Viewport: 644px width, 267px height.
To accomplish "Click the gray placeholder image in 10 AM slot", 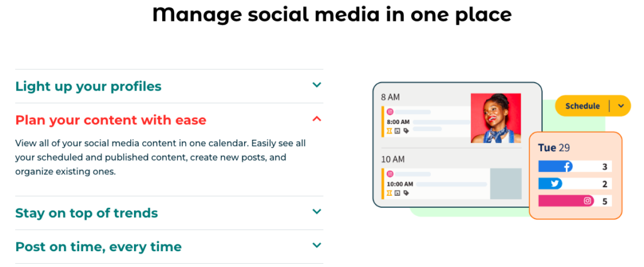I will click(x=506, y=184).
